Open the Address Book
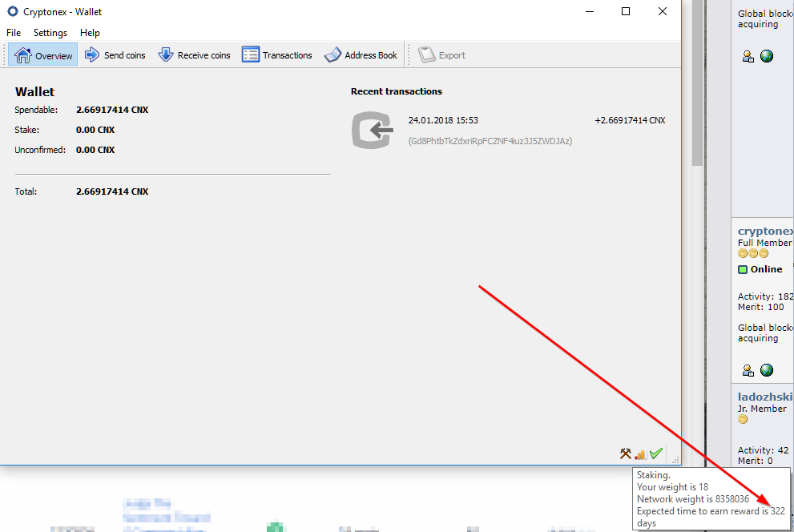The image size is (794, 532). click(x=361, y=54)
